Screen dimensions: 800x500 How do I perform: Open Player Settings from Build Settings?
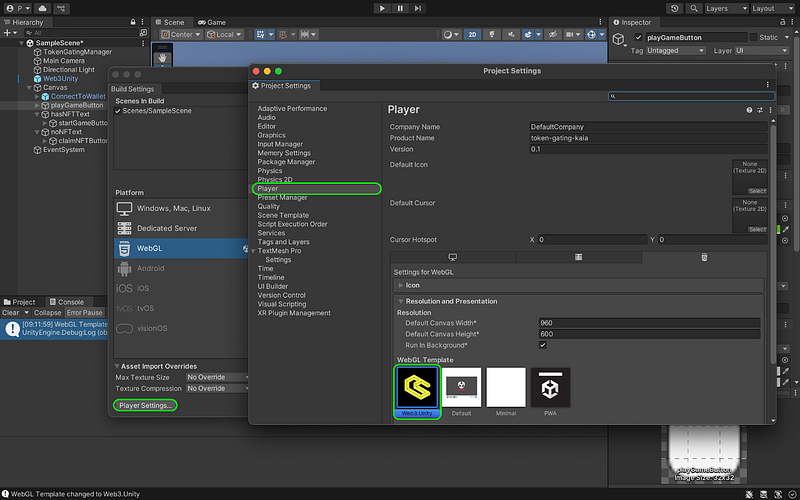coord(145,406)
